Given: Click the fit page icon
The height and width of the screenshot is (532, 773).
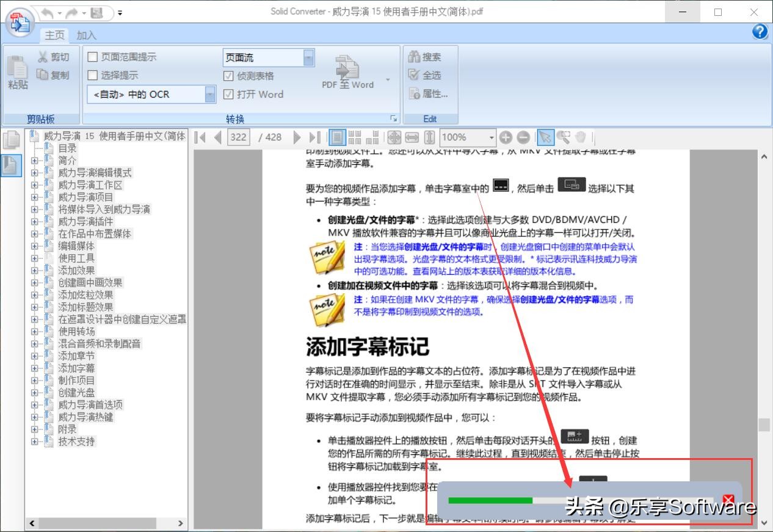Looking at the screenshot, I should pyautogui.click(x=394, y=137).
